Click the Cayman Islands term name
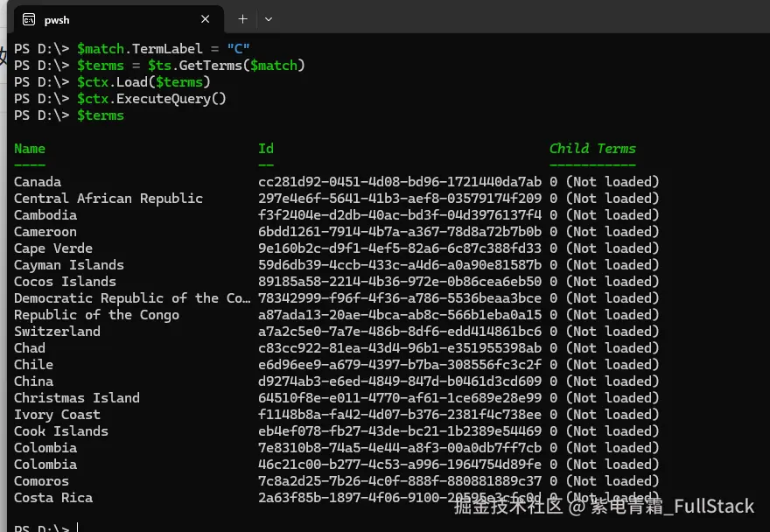 (69, 265)
